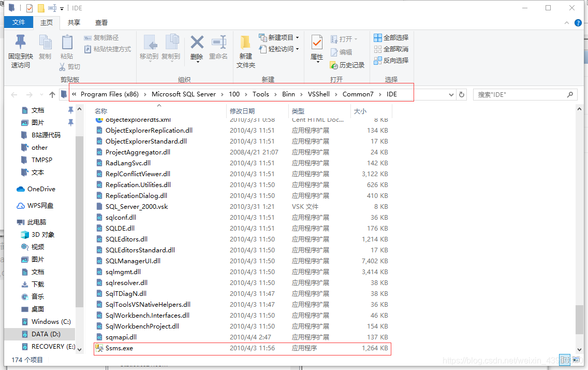Switch to details view at bottom right

coord(565,360)
